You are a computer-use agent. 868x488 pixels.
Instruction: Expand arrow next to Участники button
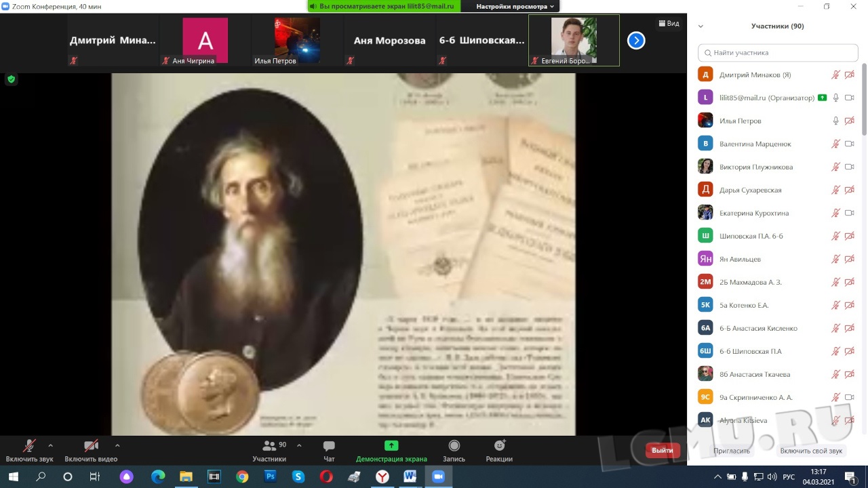[x=299, y=446]
